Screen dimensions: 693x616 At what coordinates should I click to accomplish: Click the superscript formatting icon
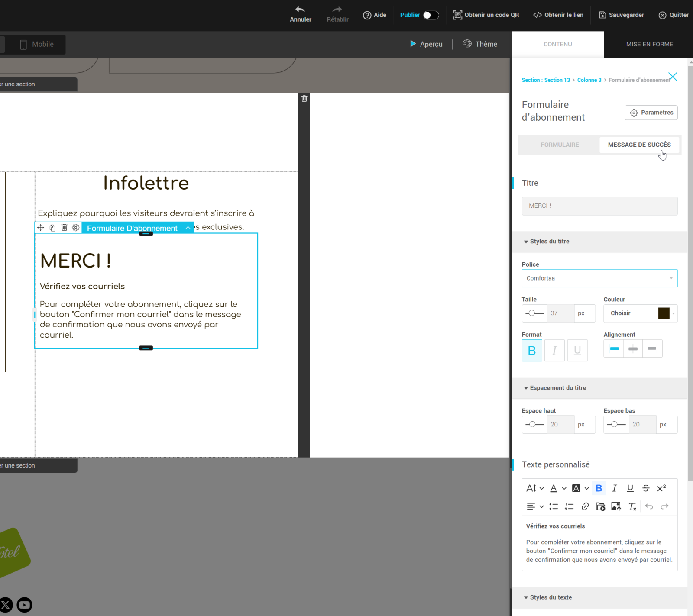[x=661, y=488]
